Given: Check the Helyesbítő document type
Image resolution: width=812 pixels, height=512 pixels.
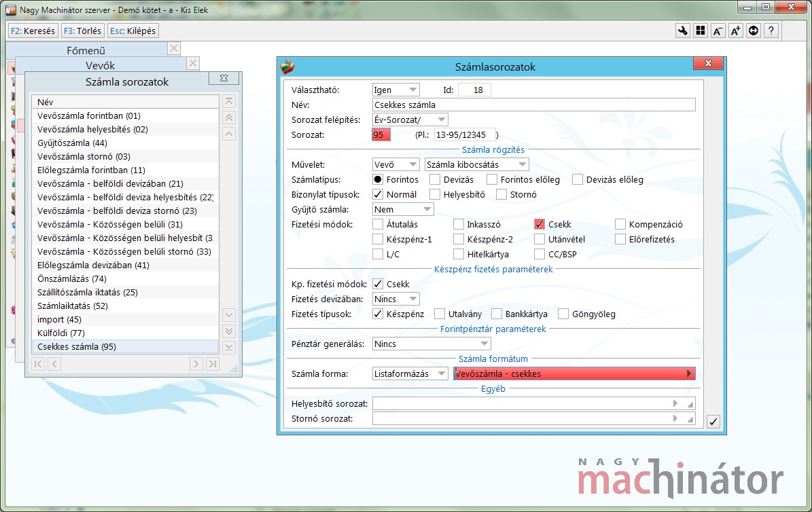Looking at the screenshot, I should pos(435,195).
